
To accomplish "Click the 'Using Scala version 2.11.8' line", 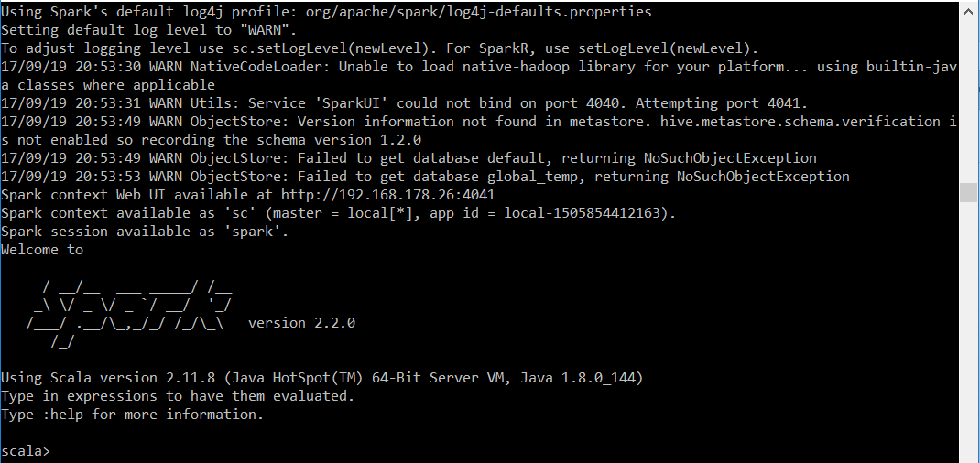I will coord(321,378).
